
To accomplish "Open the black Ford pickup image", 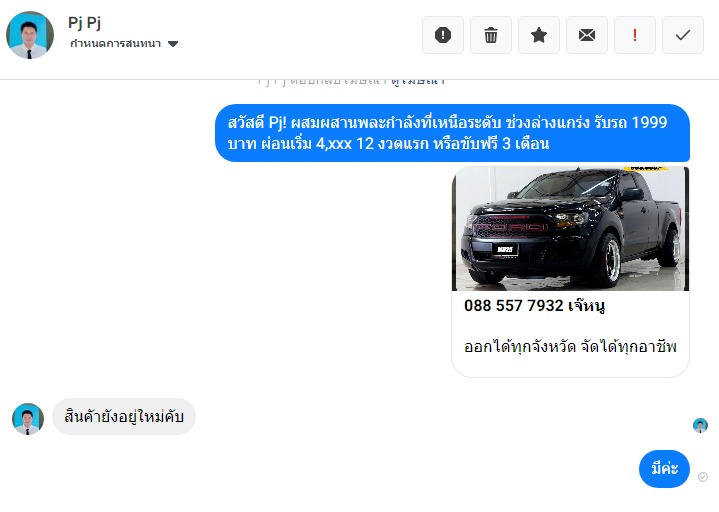I will 570,228.
